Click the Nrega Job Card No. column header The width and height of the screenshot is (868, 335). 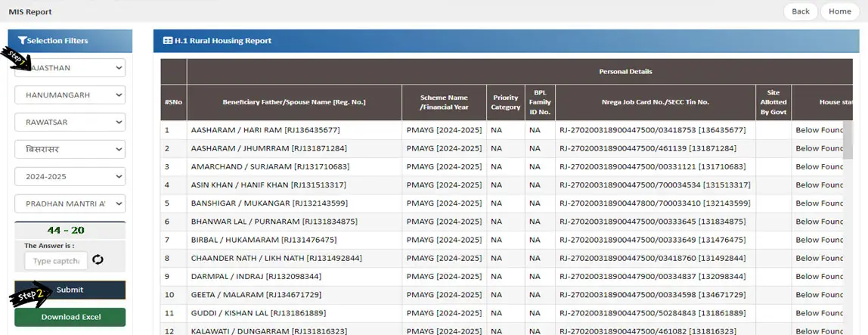(656, 102)
